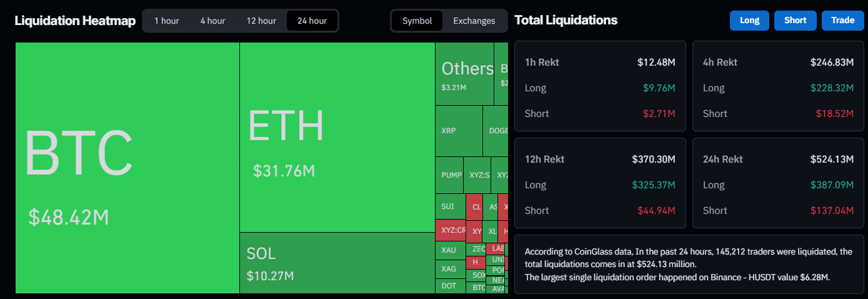
Task: Click the Others amount $3.21M
Action: [454, 88]
